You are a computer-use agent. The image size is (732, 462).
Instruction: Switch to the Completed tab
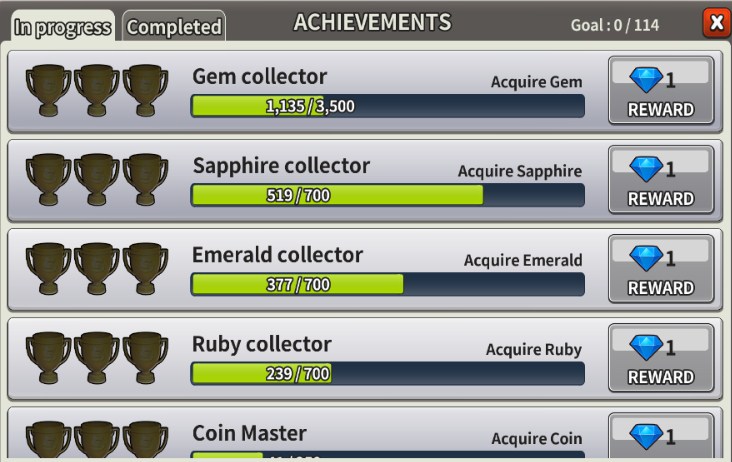coord(174,26)
